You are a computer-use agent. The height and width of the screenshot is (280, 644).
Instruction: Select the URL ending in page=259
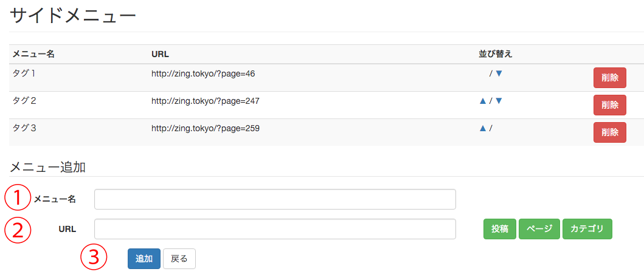206,128
